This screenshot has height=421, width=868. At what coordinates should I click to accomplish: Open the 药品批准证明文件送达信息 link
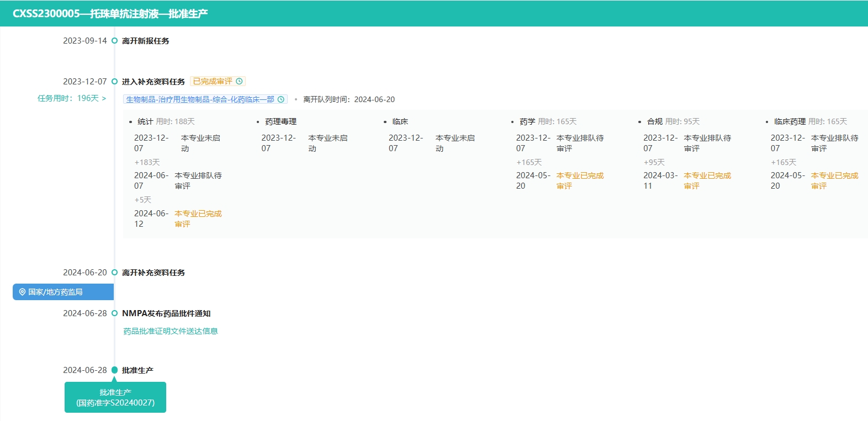[x=170, y=331]
